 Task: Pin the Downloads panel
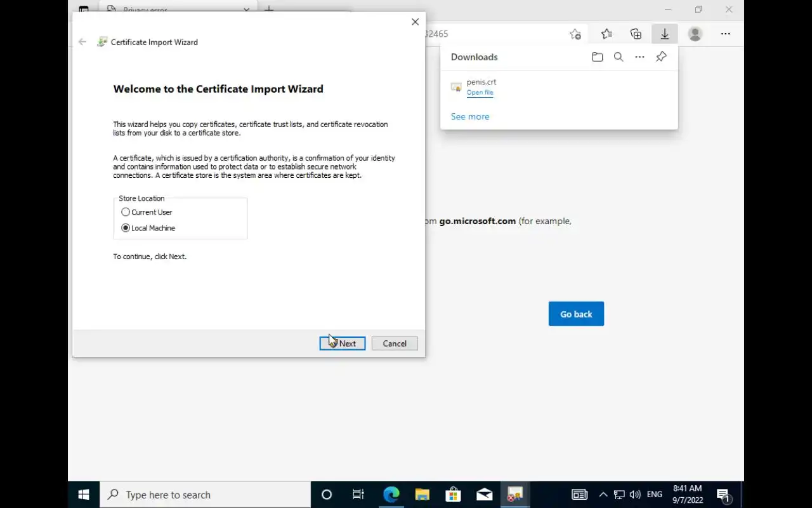(x=661, y=57)
